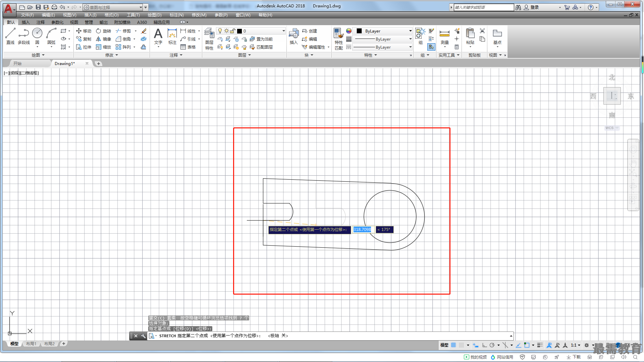Click the Plot/print icon in quick access toolbar

(54, 7)
